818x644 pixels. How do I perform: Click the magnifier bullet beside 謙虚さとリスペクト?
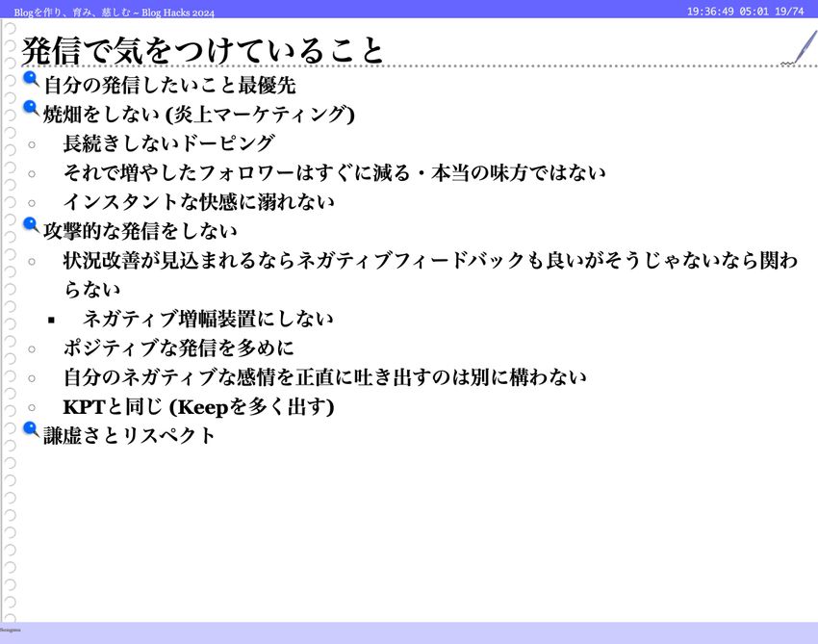point(31,430)
